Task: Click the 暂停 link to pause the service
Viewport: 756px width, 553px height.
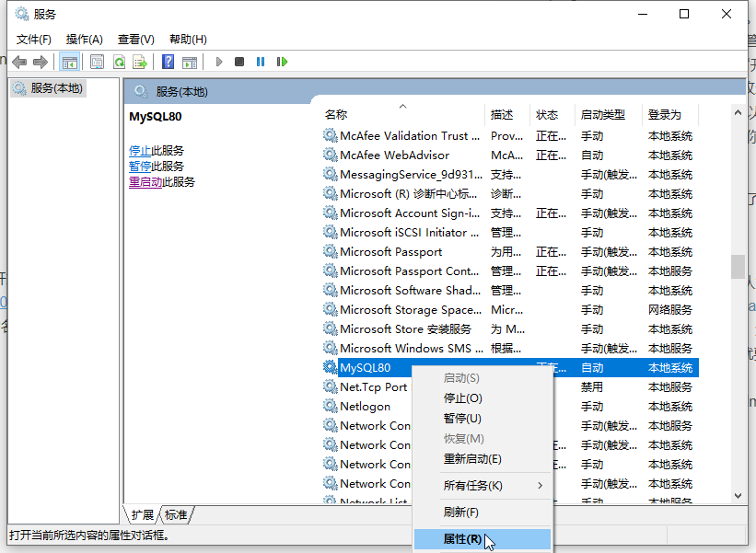Action: (140, 167)
